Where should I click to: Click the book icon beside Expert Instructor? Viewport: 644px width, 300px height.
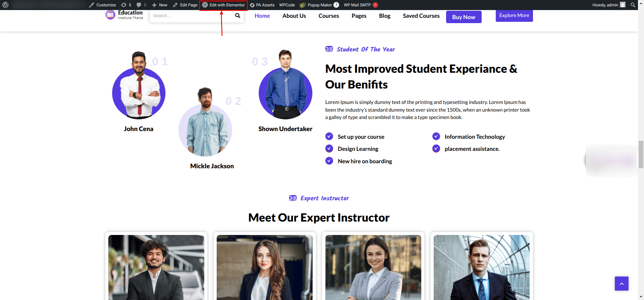(293, 198)
